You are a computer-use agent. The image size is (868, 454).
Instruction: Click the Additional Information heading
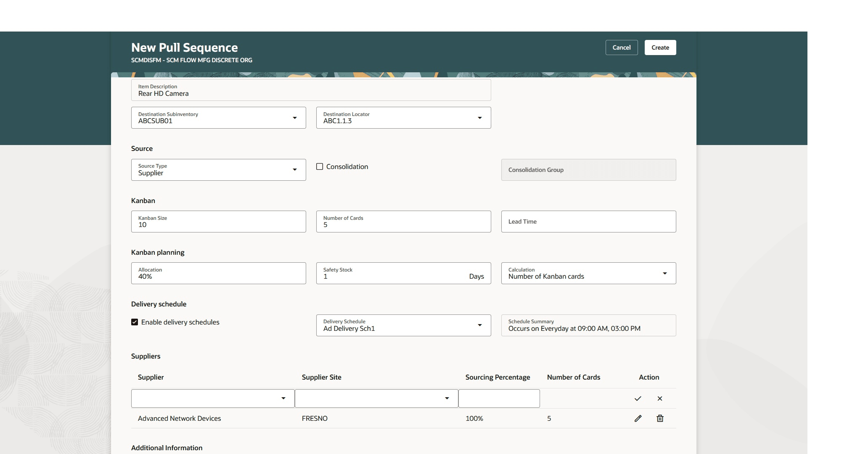[167, 448]
